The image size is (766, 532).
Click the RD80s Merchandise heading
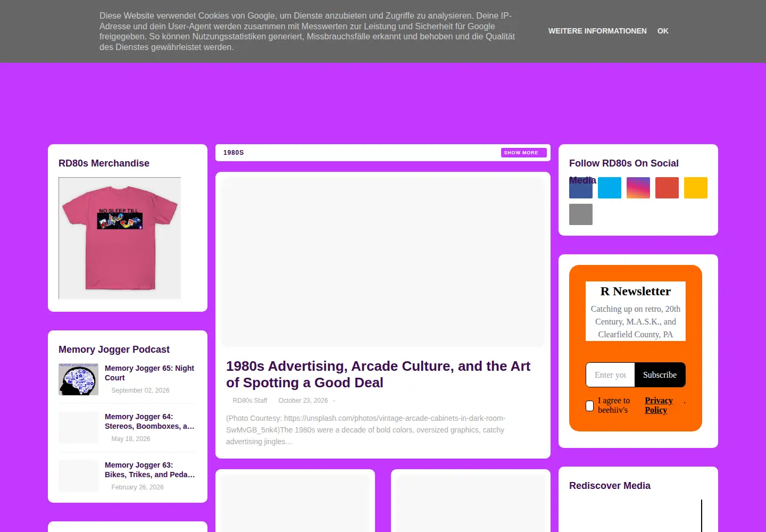[104, 163]
